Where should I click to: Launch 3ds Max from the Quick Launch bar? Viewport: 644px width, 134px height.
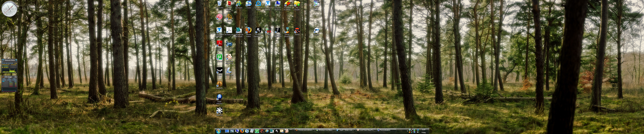point(272,131)
